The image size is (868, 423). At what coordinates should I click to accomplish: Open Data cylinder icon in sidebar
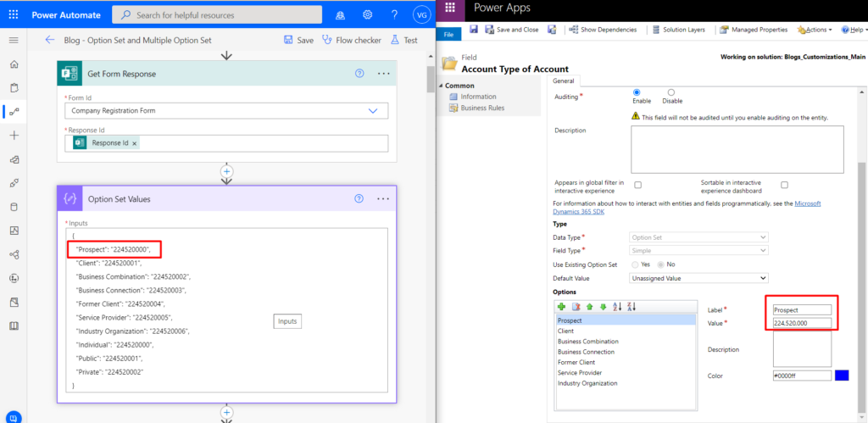coord(14,207)
